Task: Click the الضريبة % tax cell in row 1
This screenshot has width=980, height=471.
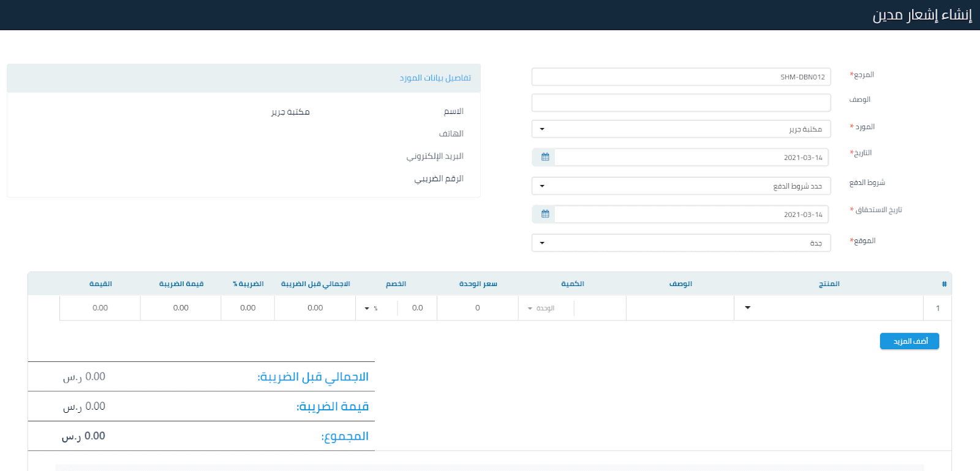Action: point(247,308)
